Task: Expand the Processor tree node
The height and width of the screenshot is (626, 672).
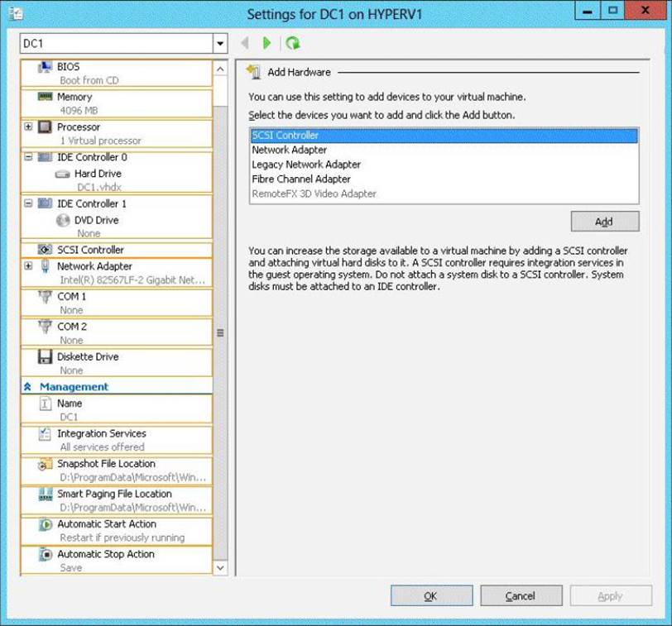Action: [x=29, y=127]
